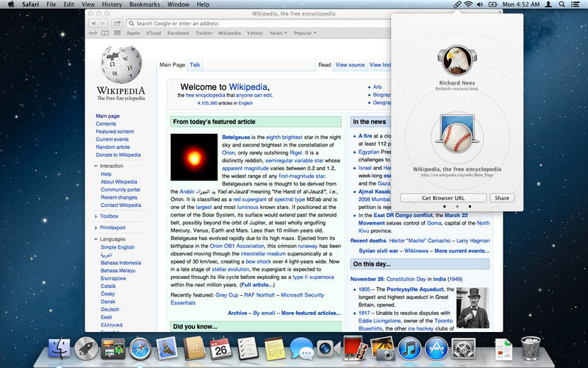Open document stack beside the Trash
Viewport: 588px width, 368px height.
[503, 350]
